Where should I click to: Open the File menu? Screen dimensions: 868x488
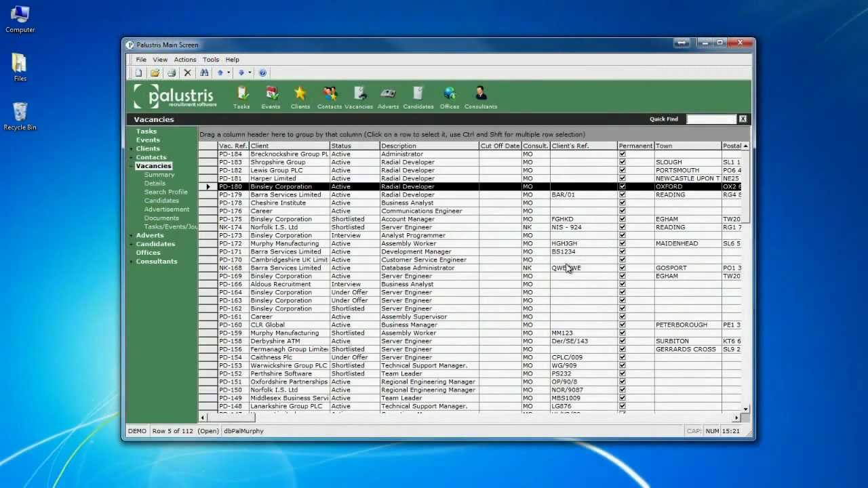pyautogui.click(x=141, y=60)
